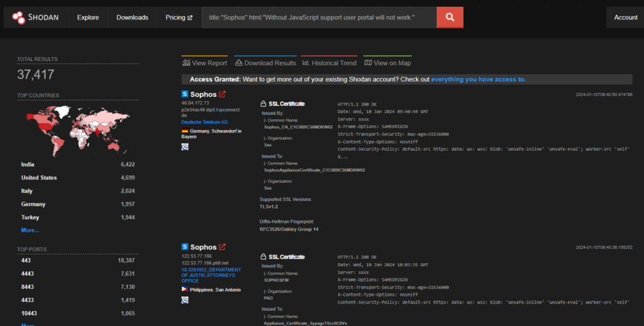Click the Historical Trend bar chart icon
Screen dimensions: 644x326
306,63
